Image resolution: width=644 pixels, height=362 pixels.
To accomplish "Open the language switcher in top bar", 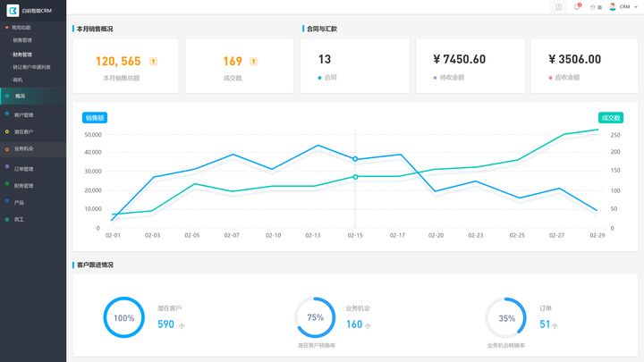I will 595,6.
